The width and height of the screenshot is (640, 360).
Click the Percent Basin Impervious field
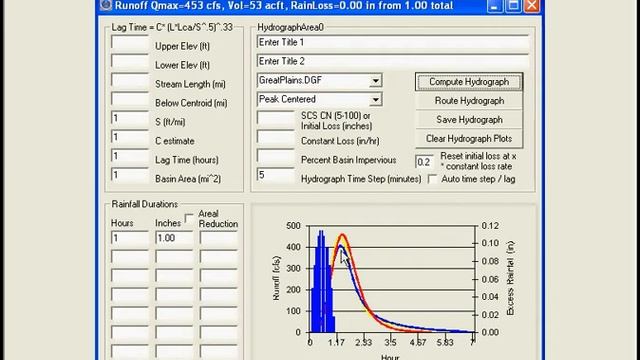(276, 156)
